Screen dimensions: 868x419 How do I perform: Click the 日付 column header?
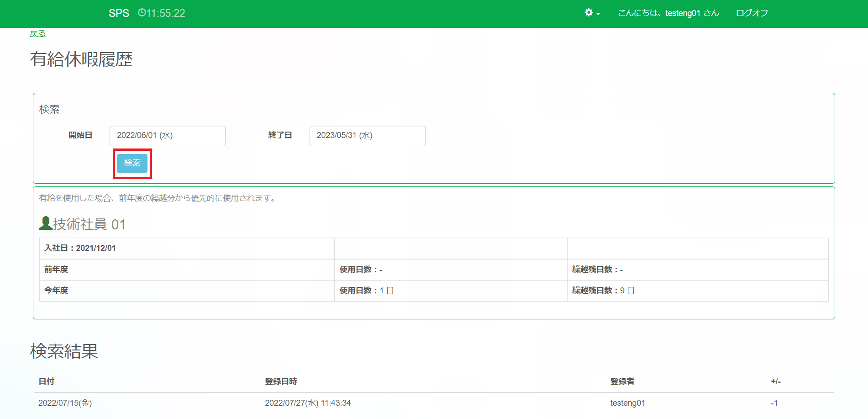(x=47, y=381)
